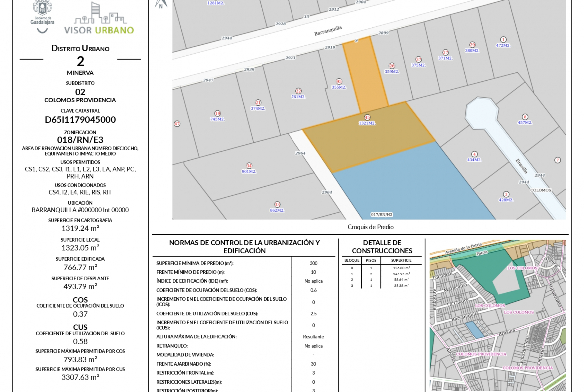Click the Barranquilla street label on croquis

(328, 31)
